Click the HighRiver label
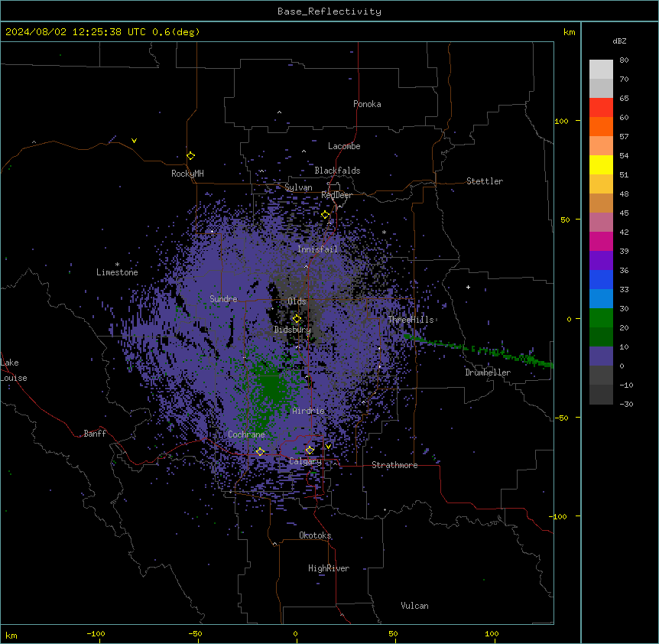The image size is (659, 644). click(x=329, y=568)
